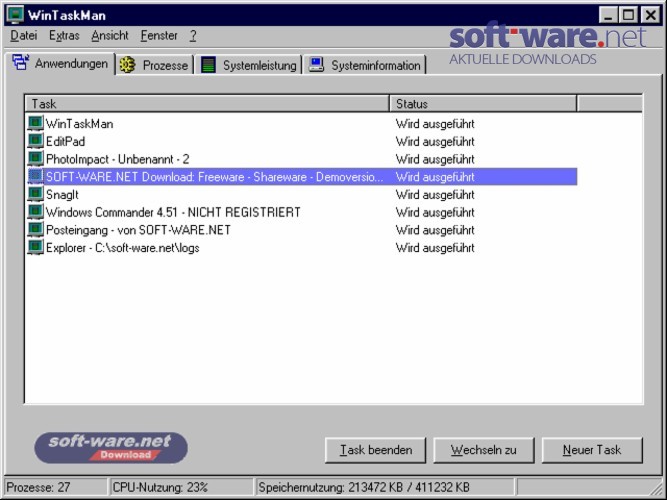This screenshot has width=667, height=500.
Task: Switch to the Prozesse tab
Action: tap(154, 65)
